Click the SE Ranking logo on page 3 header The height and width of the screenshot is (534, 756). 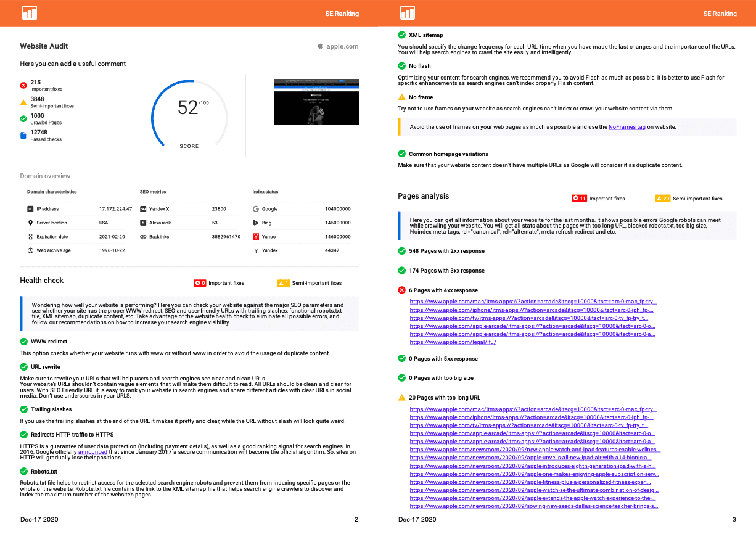pos(408,12)
